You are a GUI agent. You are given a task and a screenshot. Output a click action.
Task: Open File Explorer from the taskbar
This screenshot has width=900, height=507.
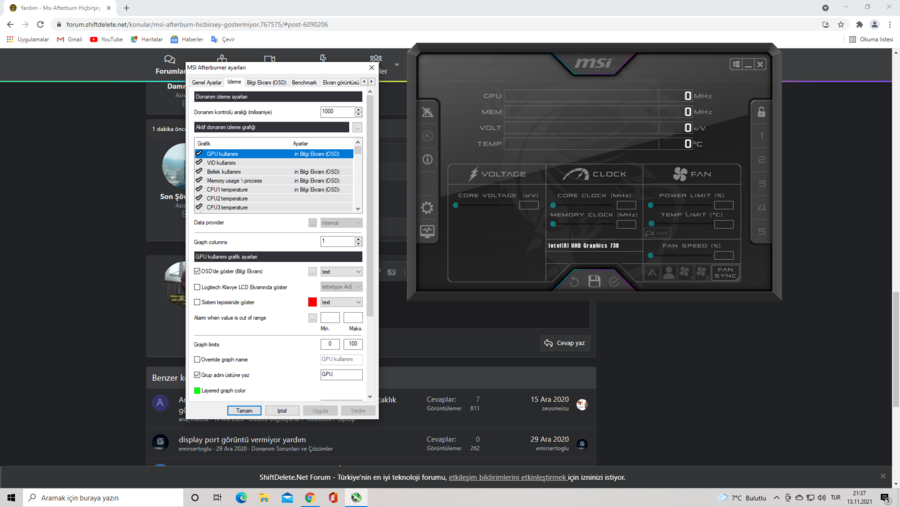point(264,497)
